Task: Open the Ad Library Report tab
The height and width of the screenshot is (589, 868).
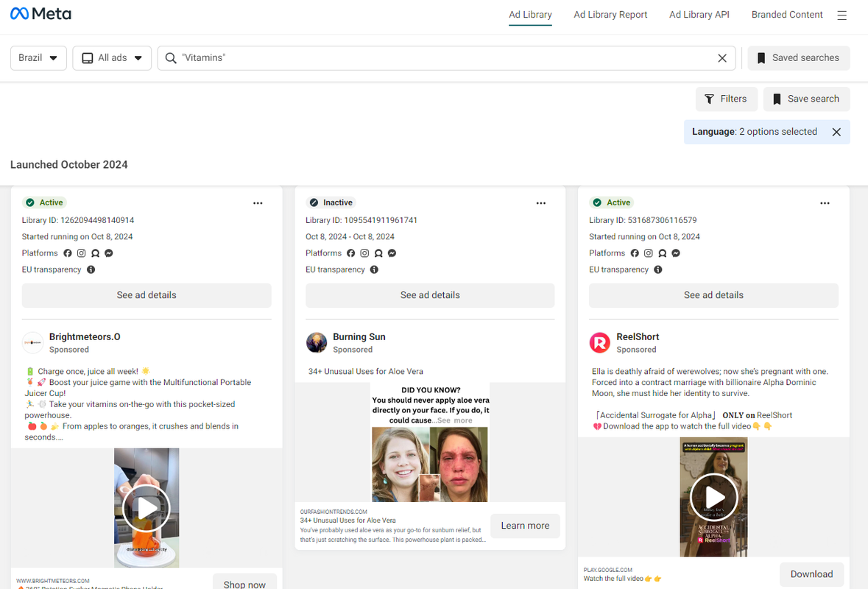Action: pyautogui.click(x=610, y=15)
